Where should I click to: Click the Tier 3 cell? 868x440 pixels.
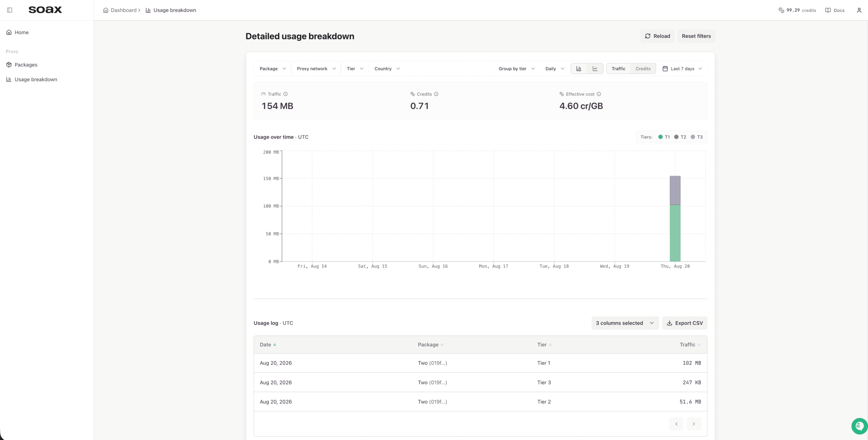(544, 382)
